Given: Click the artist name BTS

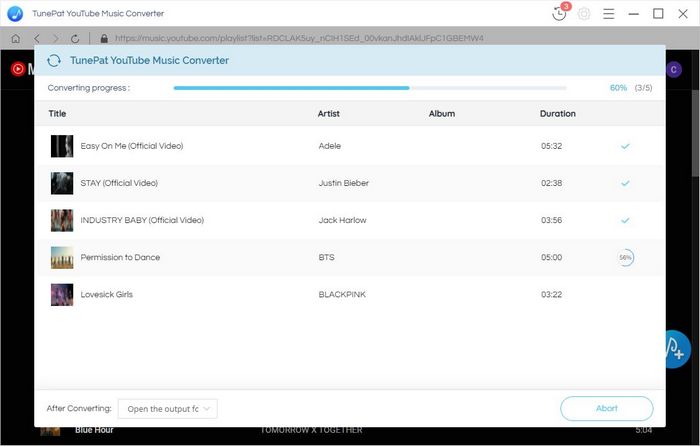Looking at the screenshot, I should (x=326, y=257).
